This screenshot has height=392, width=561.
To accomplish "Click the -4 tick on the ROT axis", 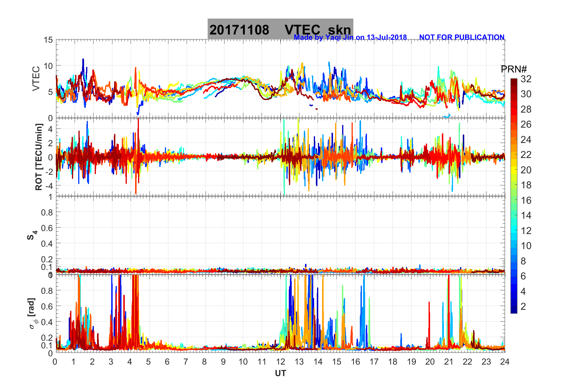I will (49, 186).
